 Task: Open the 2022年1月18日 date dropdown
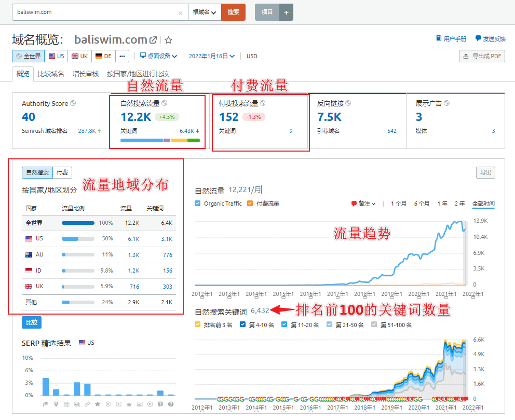(x=212, y=56)
